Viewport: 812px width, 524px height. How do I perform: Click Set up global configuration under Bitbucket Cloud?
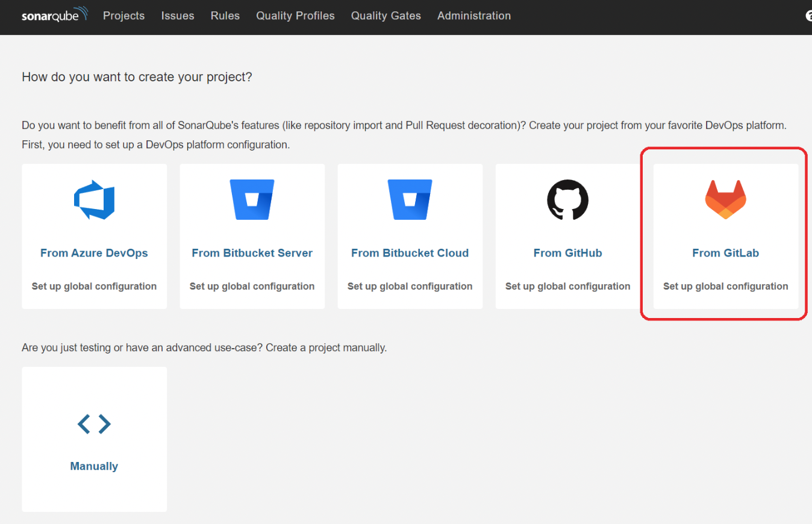pyautogui.click(x=410, y=286)
